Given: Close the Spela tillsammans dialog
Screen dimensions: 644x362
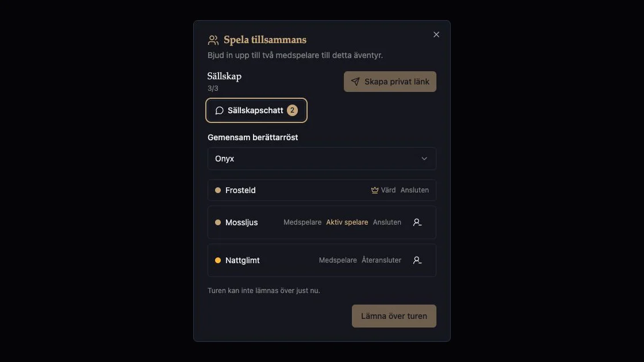Looking at the screenshot, I should pyautogui.click(x=436, y=34).
